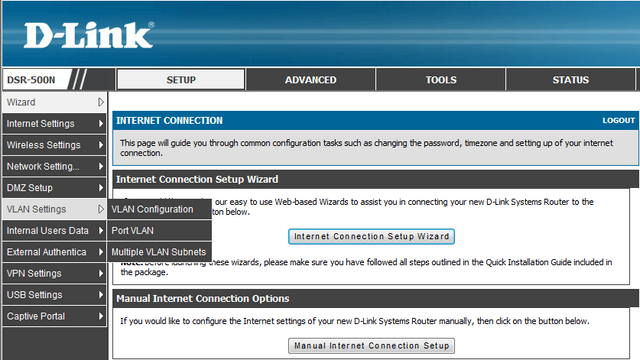Expand the Internet Settings submenu arrow
The height and width of the screenshot is (360, 640).
point(101,123)
